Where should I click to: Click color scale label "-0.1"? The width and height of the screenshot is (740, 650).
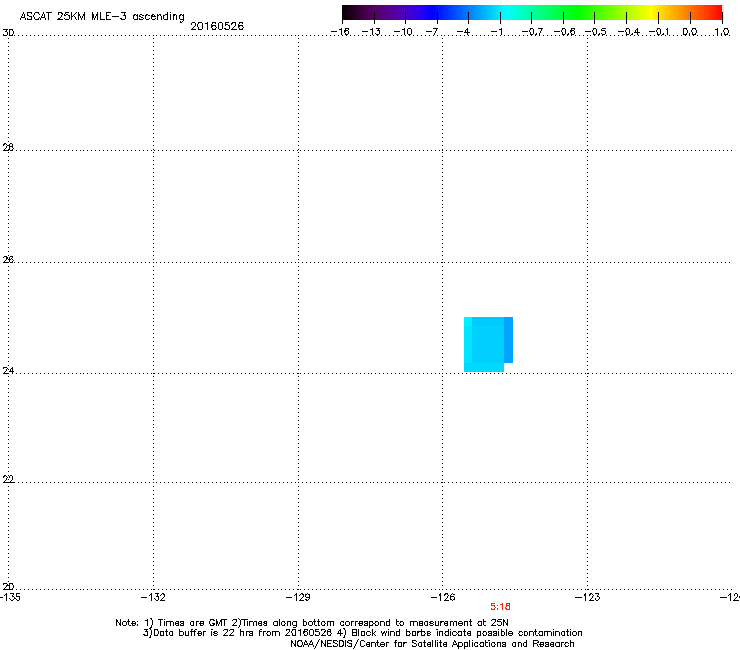(659, 32)
